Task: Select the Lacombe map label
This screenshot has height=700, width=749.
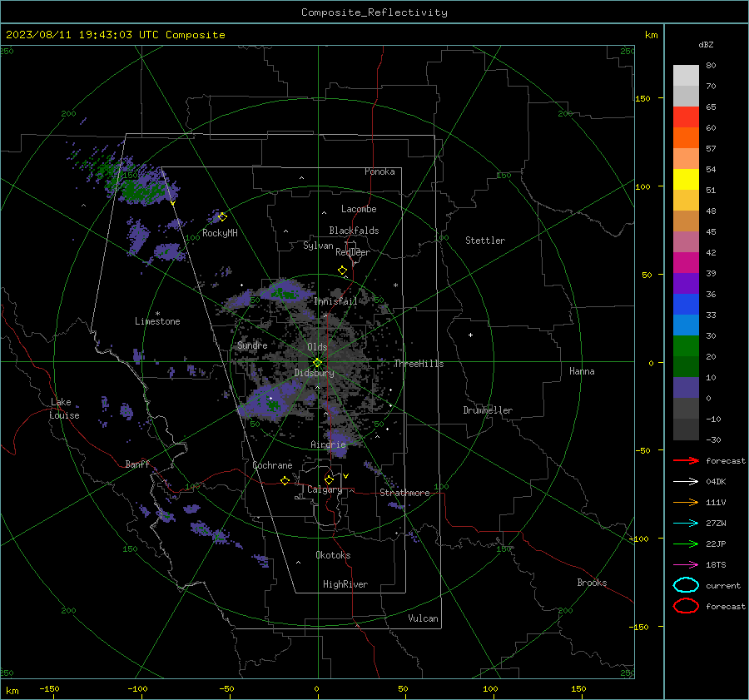Action: point(359,209)
